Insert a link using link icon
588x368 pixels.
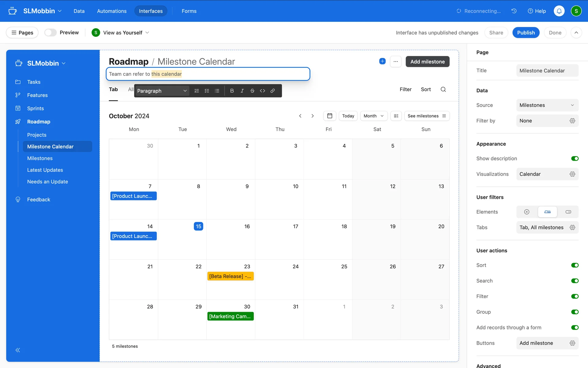click(273, 91)
